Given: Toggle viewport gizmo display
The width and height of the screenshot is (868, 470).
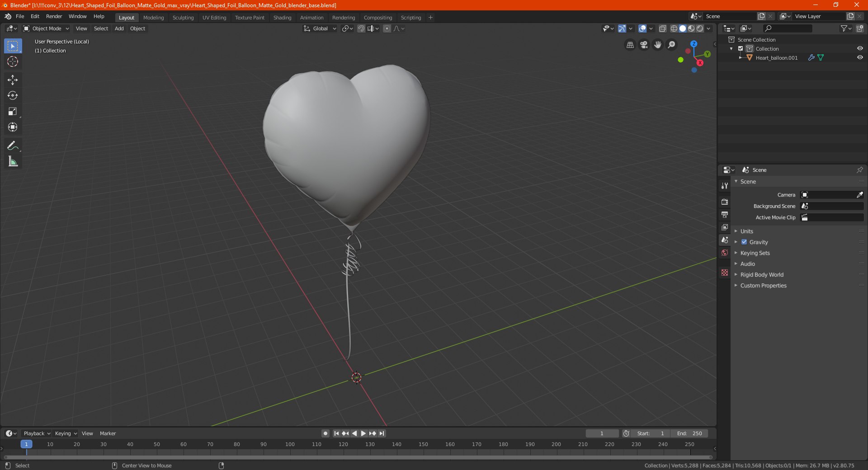Looking at the screenshot, I should click(x=622, y=28).
